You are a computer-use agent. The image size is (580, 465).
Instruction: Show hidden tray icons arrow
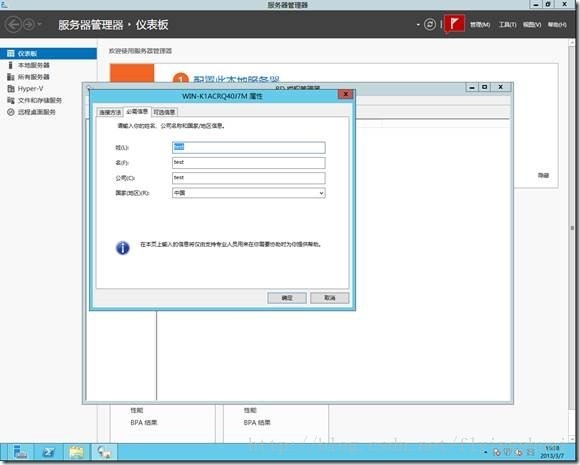coord(485,452)
